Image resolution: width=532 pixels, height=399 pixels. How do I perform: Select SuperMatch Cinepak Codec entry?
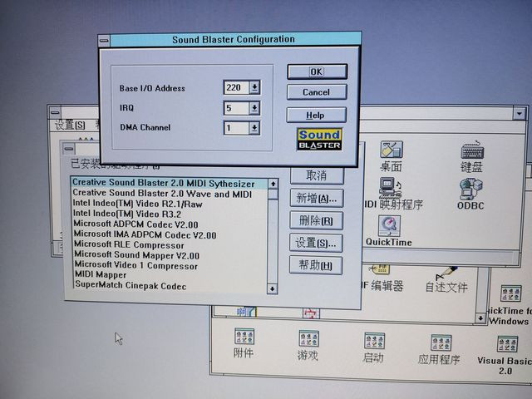[169, 285]
